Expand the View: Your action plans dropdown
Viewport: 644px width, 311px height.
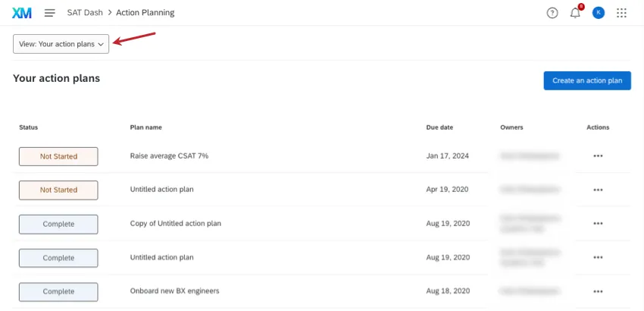coord(61,44)
